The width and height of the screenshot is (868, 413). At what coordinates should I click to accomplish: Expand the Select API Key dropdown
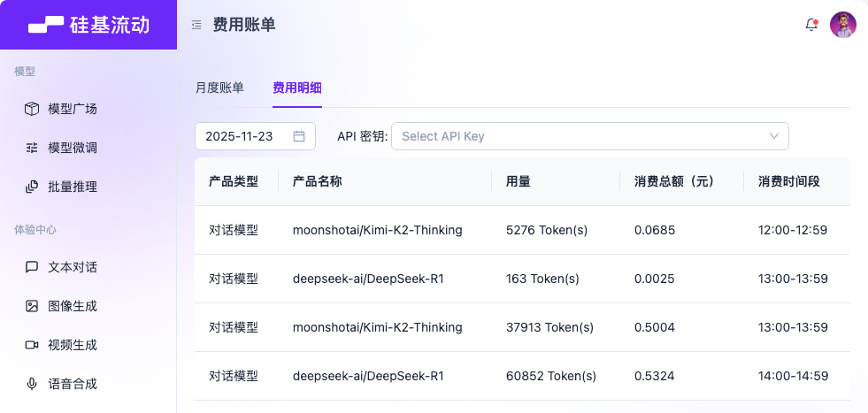(x=580, y=136)
